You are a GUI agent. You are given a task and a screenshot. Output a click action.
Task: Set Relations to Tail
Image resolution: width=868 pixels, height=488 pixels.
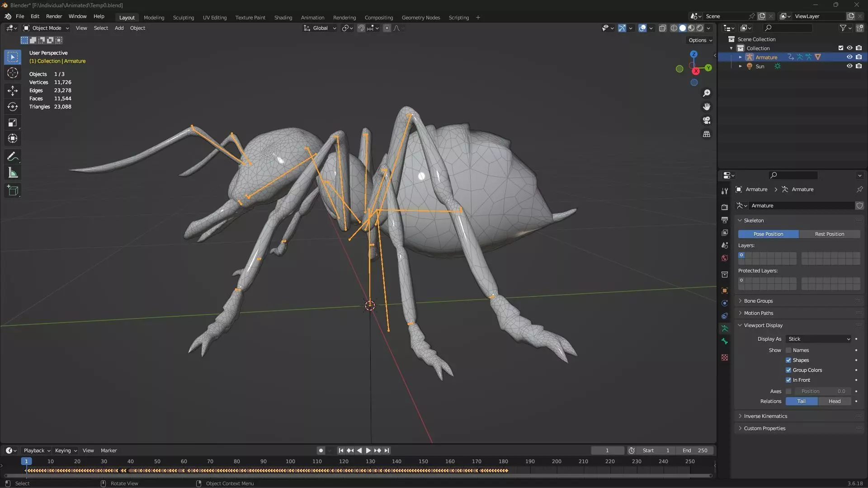pyautogui.click(x=801, y=401)
